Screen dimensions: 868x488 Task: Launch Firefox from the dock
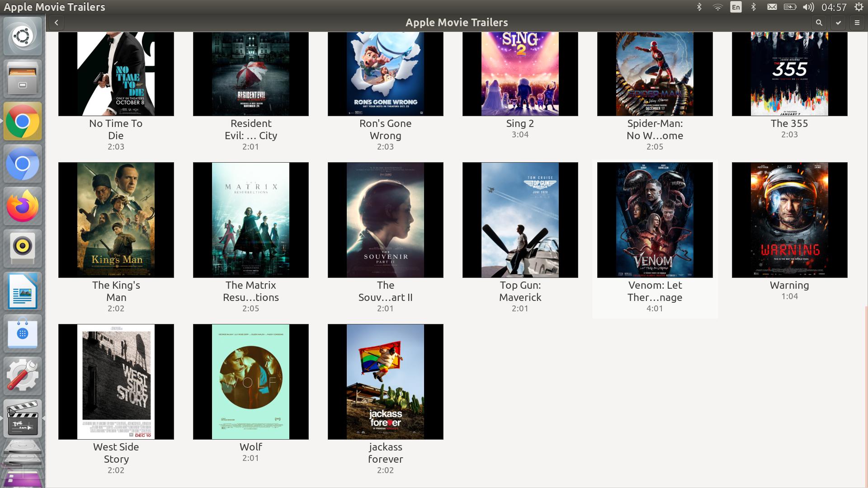(x=23, y=206)
